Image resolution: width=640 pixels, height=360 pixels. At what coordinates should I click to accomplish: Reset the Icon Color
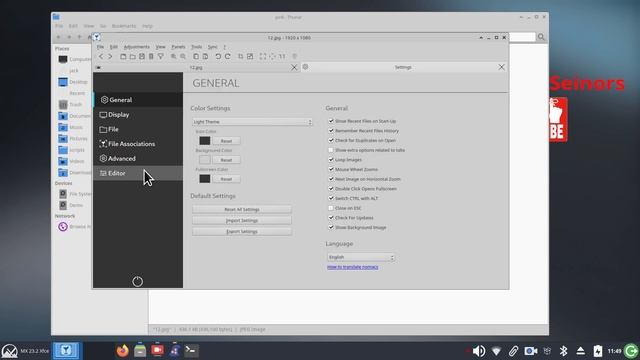coord(226,141)
